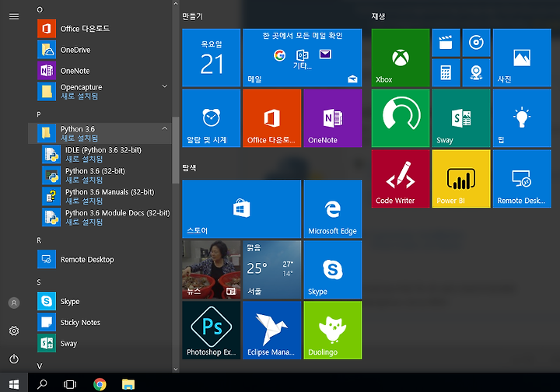
Task: Open the 메일 mail tile
Action: tap(302, 58)
